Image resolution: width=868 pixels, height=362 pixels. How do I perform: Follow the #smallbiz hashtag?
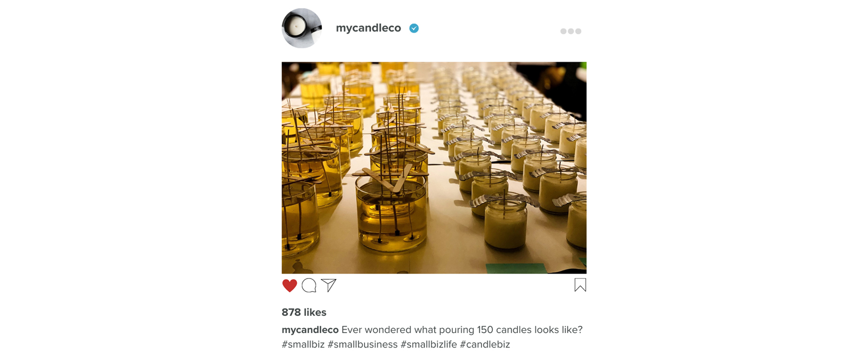click(x=303, y=344)
